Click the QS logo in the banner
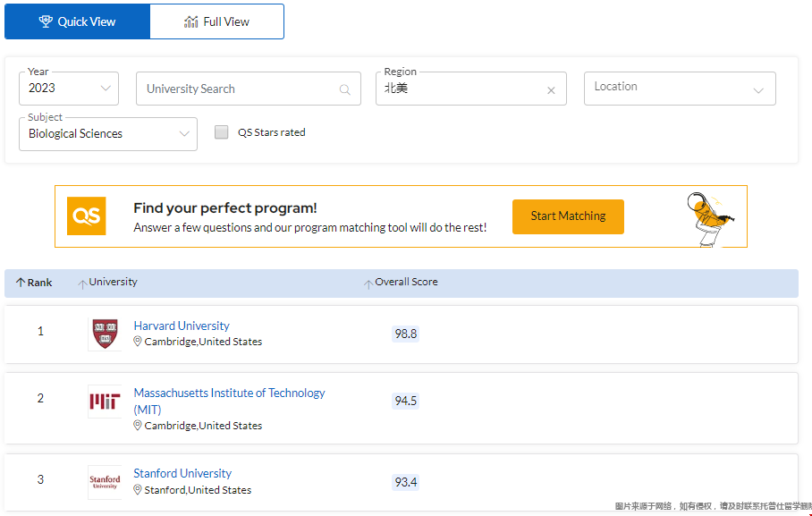This screenshot has height=516, width=812. 86,216
